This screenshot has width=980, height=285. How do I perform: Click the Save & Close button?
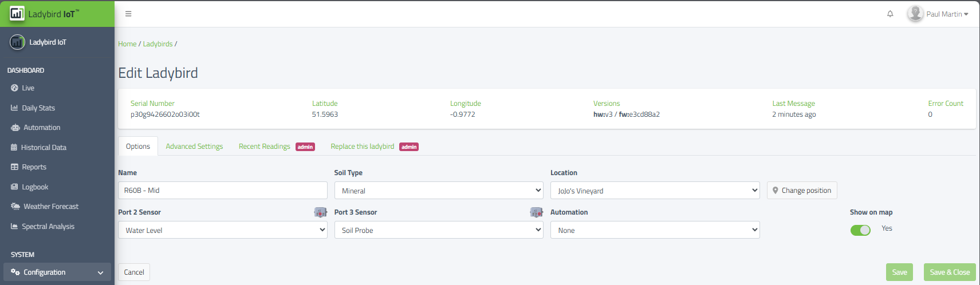coord(949,272)
